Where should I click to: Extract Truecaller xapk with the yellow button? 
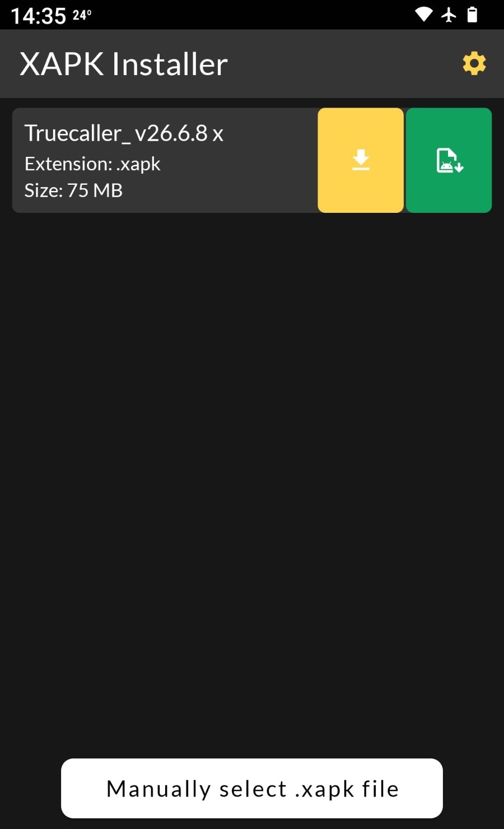pyautogui.click(x=361, y=160)
